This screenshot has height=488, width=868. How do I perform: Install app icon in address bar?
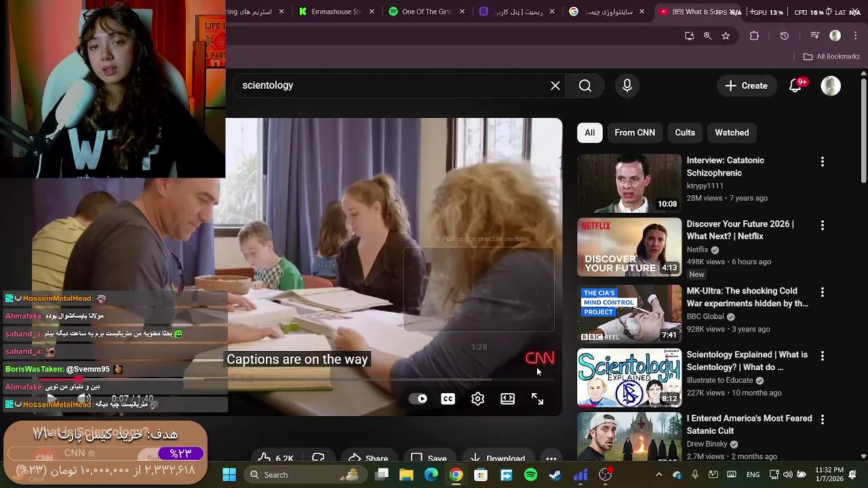coord(689,36)
